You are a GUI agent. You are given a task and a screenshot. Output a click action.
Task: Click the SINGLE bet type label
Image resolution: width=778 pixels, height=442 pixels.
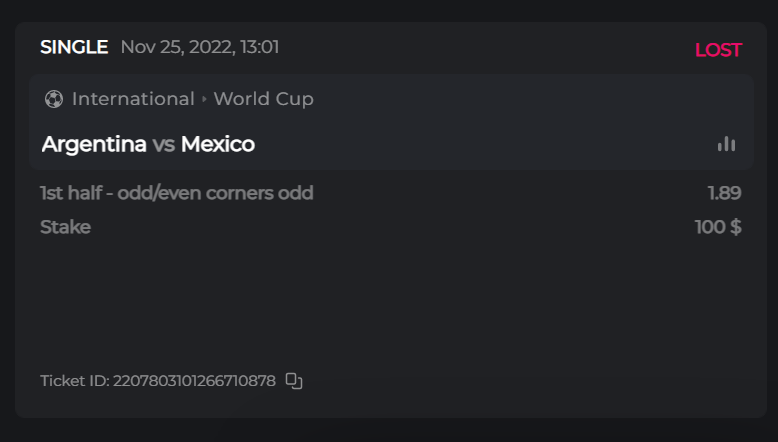click(x=74, y=47)
